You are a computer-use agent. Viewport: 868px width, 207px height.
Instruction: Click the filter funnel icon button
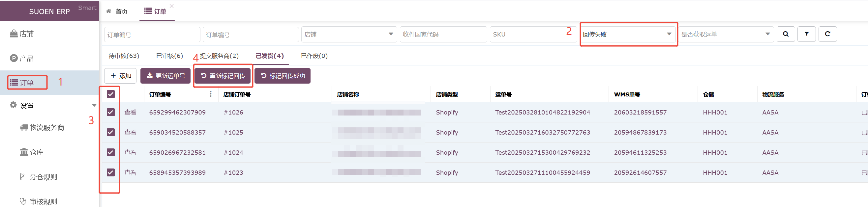(806, 34)
